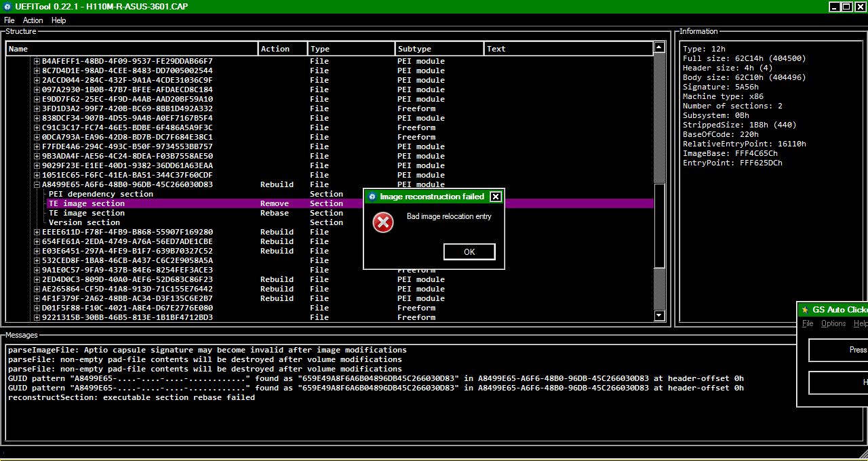Expand the 2ACCD044-284C-432F file node

click(37, 80)
